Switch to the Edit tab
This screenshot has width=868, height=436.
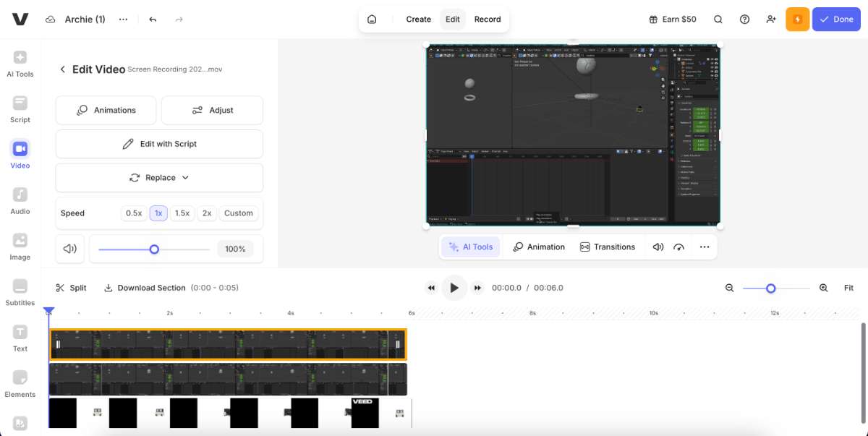pos(453,20)
